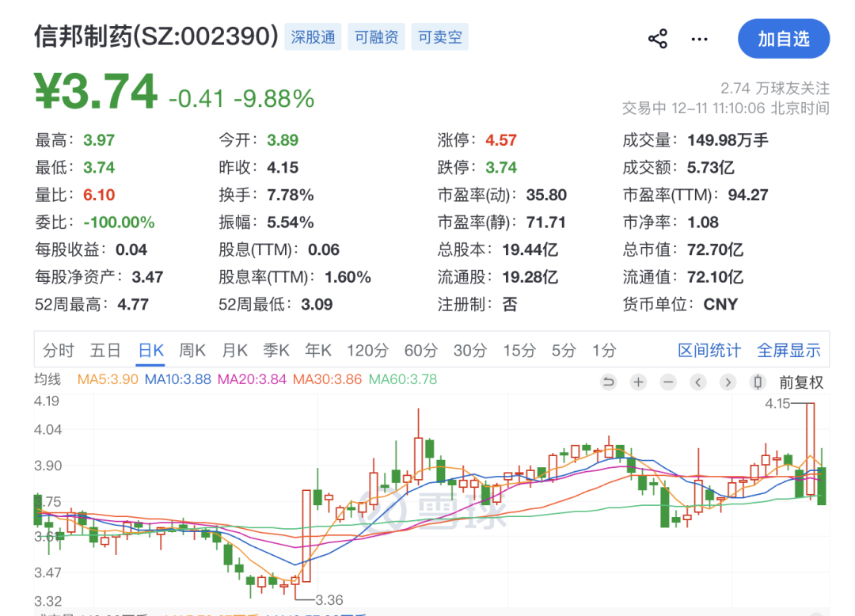Open the 前复权 adjustment dropdown
Image resolution: width=855 pixels, height=616 pixels.
pos(801,382)
